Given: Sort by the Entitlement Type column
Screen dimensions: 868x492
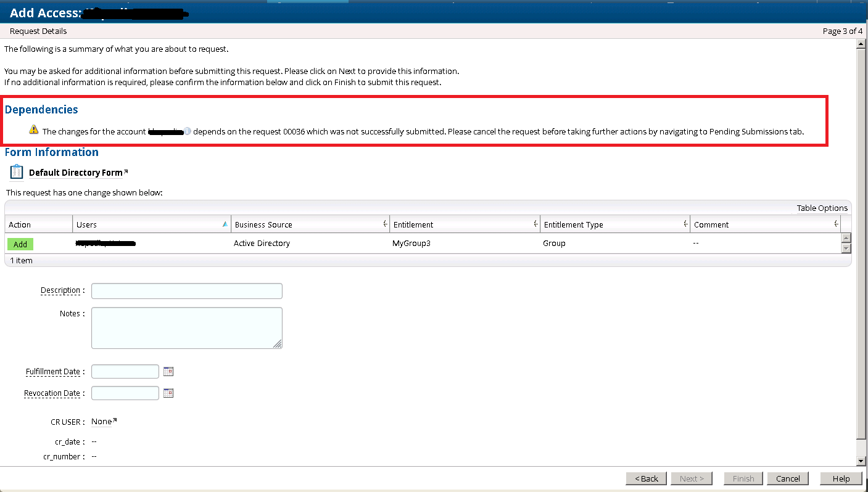Looking at the screenshot, I should click(614, 225).
